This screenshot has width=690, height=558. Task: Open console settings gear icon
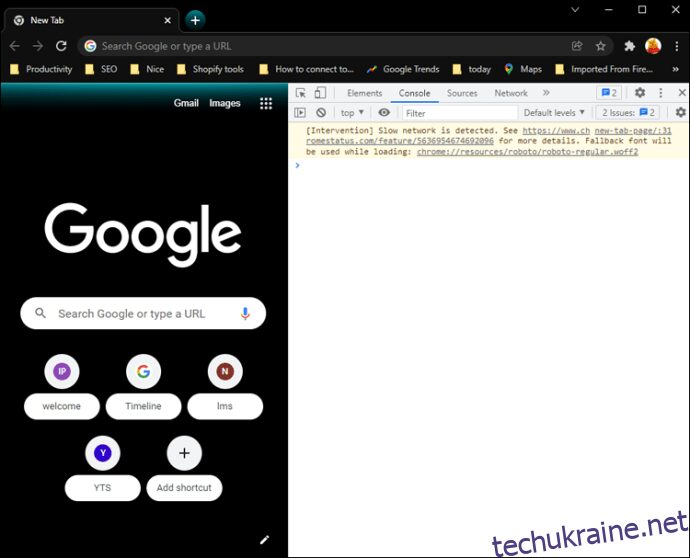click(681, 113)
